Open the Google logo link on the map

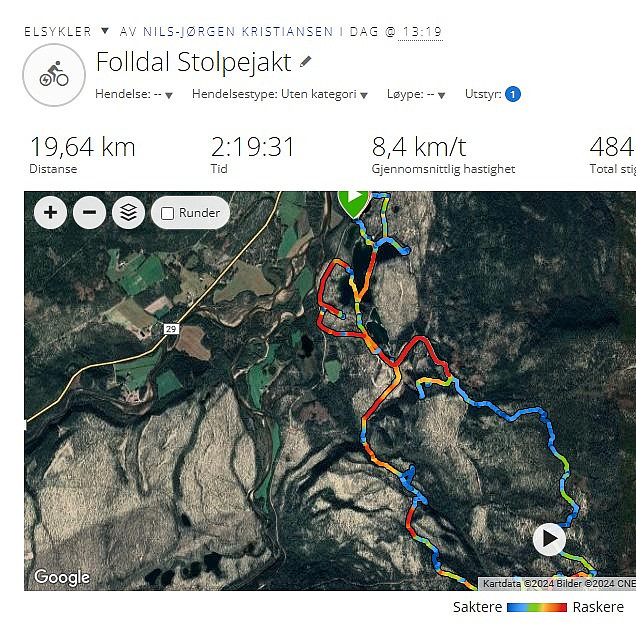[x=62, y=577]
